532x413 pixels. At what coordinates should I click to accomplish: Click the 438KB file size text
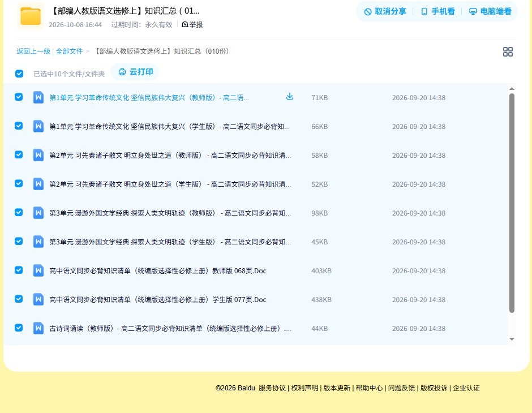tap(321, 300)
